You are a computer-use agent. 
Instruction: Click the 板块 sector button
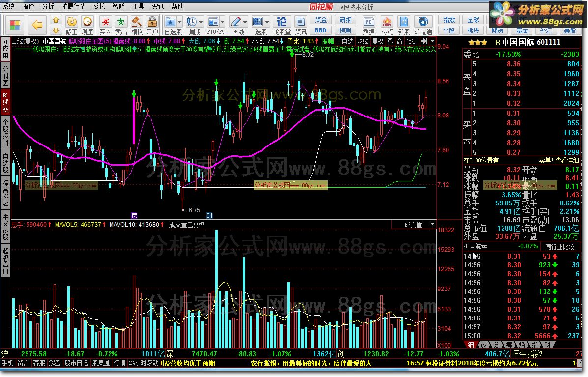coord(473,30)
